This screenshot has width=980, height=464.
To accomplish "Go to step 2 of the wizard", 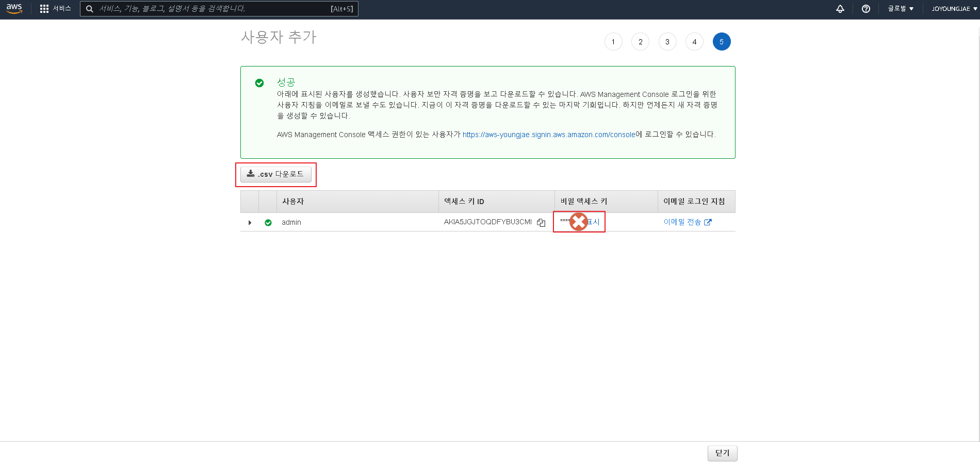I will coord(640,42).
